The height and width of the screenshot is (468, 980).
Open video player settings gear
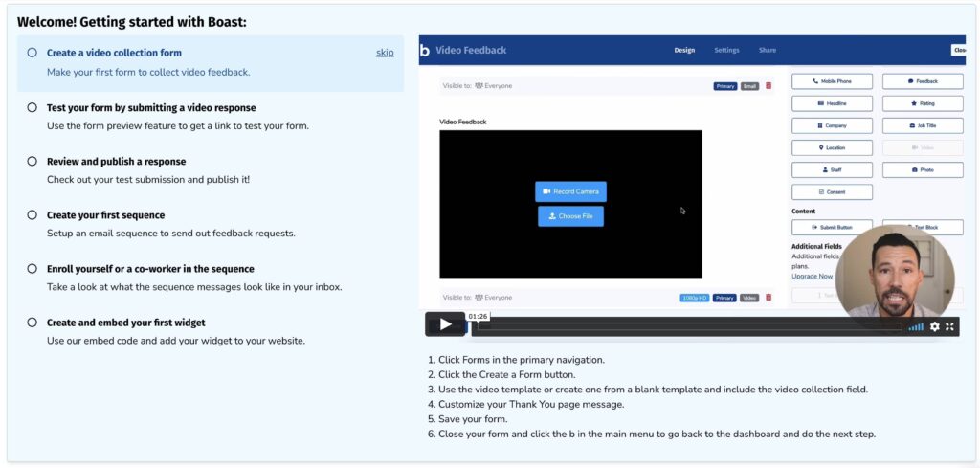click(x=934, y=326)
